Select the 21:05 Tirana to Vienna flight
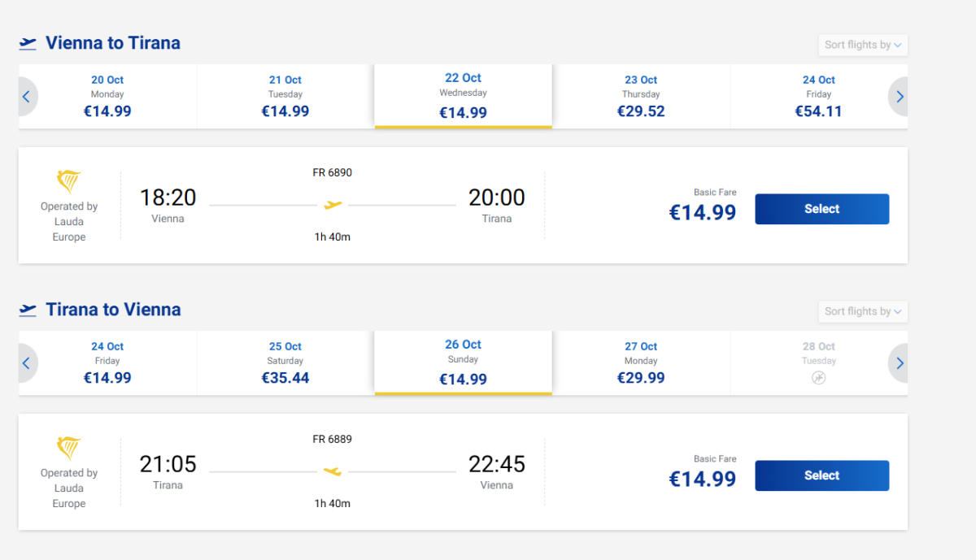Screen dimensions: 976x560 coord(821,475)
